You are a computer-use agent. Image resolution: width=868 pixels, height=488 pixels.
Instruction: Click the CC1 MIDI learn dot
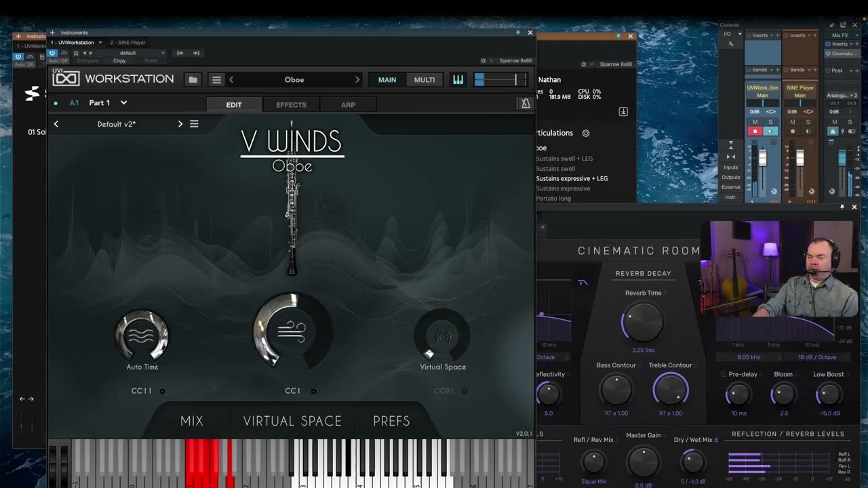(313, 391)
